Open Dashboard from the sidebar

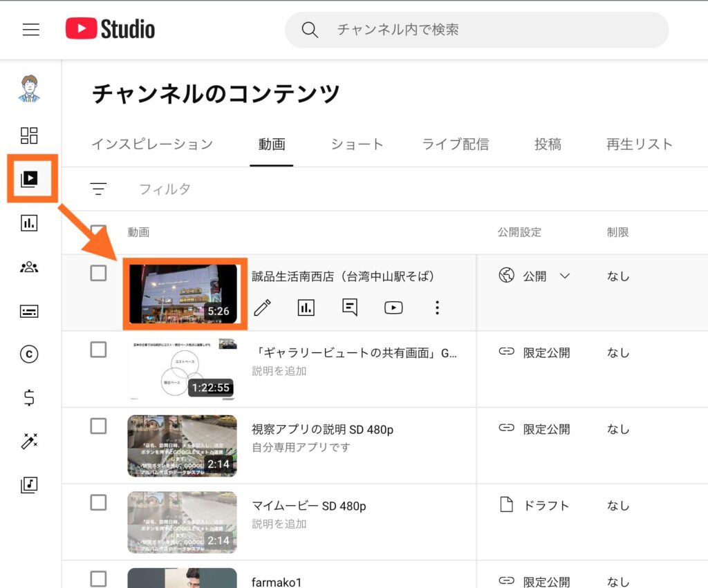click(x=29, y=135)
